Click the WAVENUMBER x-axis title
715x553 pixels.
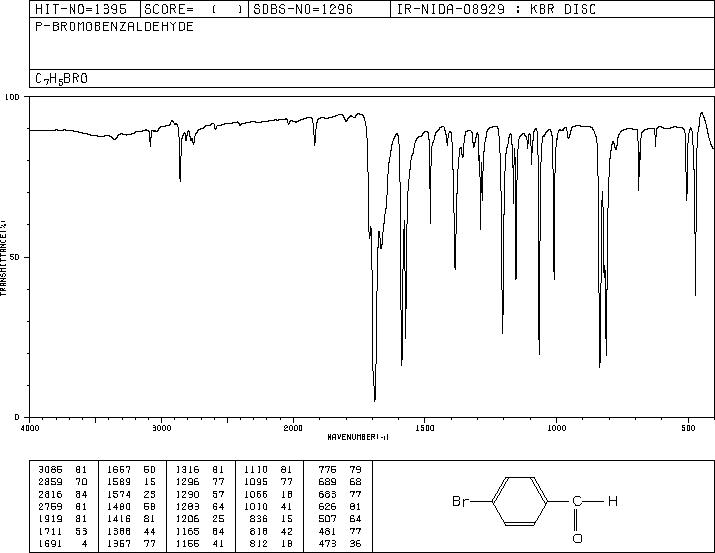[358, 437]
